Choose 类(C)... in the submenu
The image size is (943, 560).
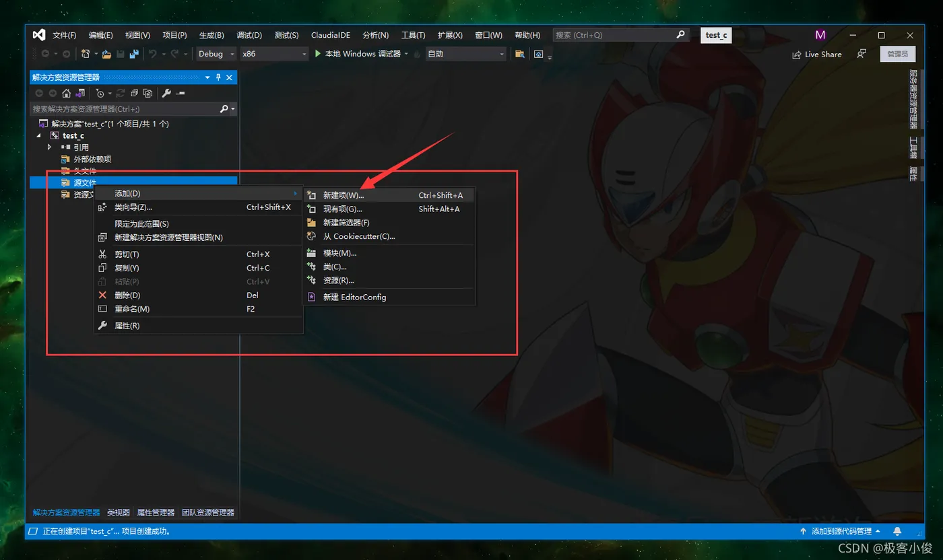click(x=389, y=267)
